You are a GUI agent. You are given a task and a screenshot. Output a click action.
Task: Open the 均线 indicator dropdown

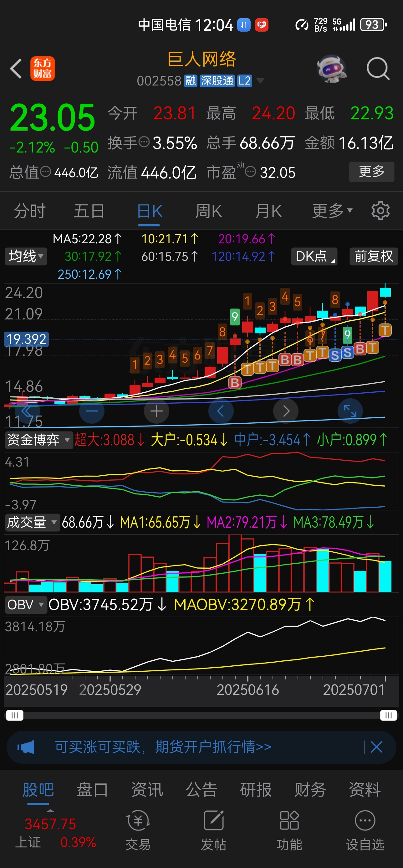[26, 256]
